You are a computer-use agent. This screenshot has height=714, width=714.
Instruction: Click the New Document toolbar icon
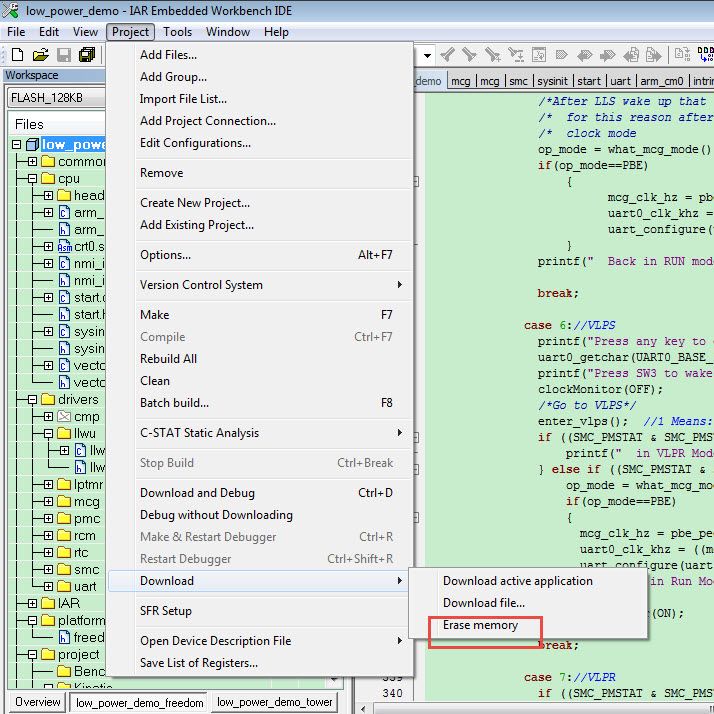click(17, 55)
